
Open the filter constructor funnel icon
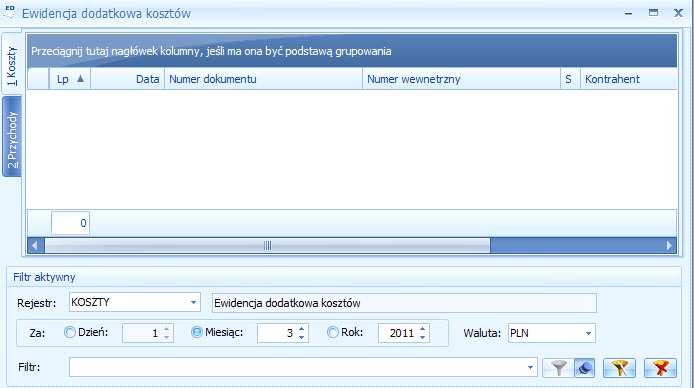click(x=619, y=368)
